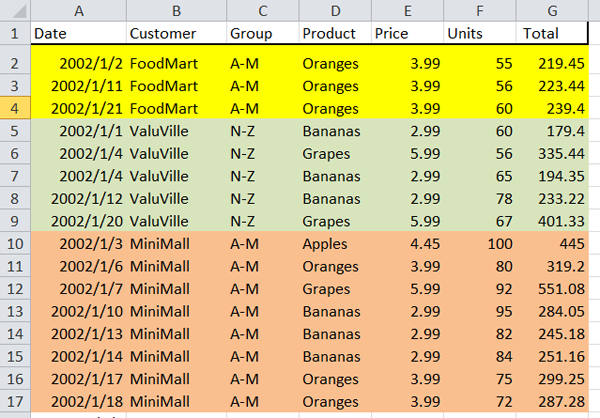Image resolution: width=600 pixels, height=418 pixels.
Task: Click the cell with total 551.08
Action: tap(551, 290)
